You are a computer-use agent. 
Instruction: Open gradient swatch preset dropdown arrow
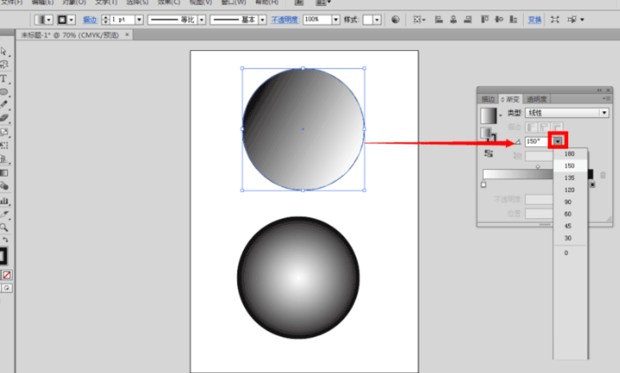click(x=501, y=115)
